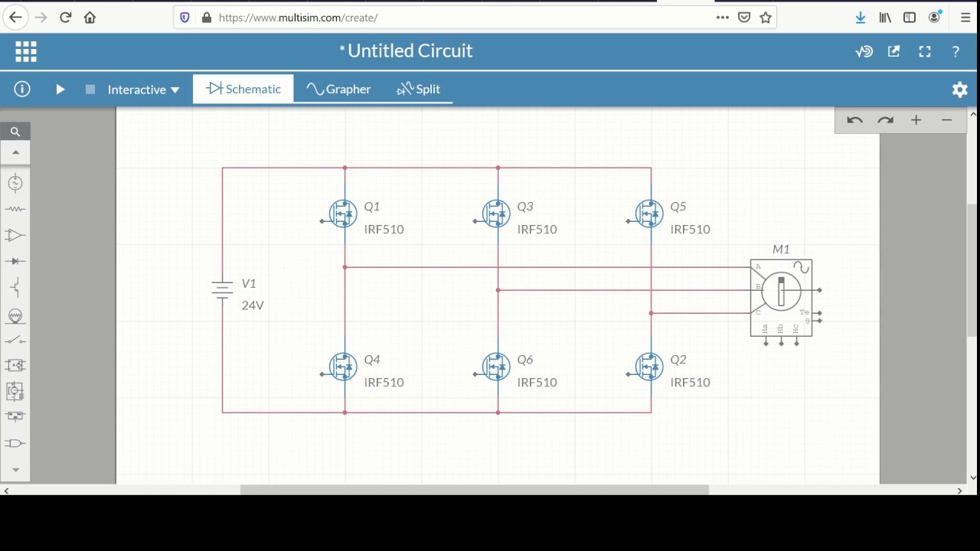Open the Passive resistor component group
This screenshot has height=551, width=980.
(x=15, y=209)
